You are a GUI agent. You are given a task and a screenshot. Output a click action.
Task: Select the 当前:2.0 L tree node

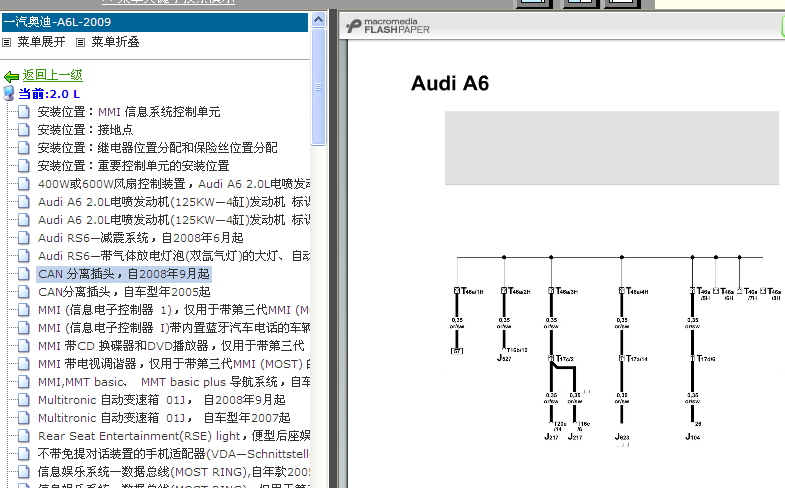49,93
